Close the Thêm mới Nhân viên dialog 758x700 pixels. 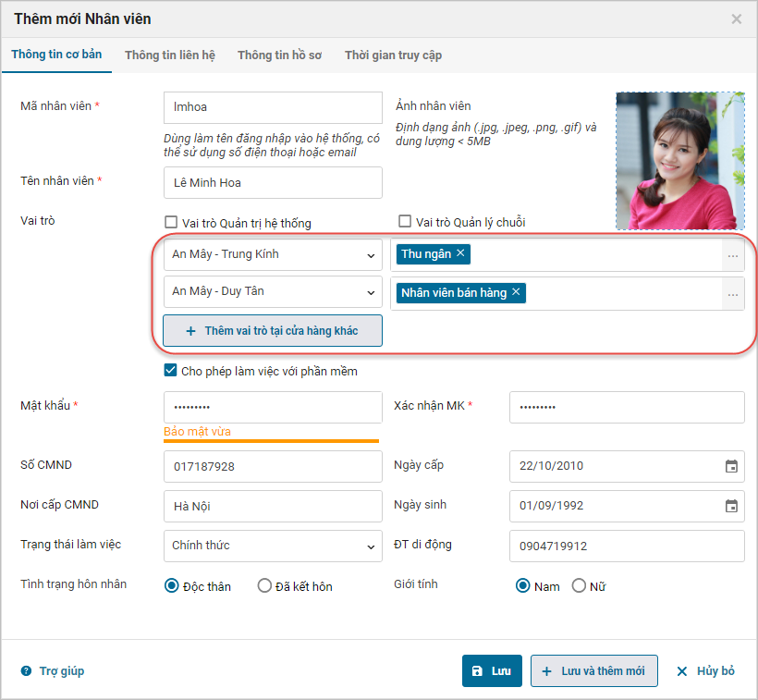click(736, 18)
